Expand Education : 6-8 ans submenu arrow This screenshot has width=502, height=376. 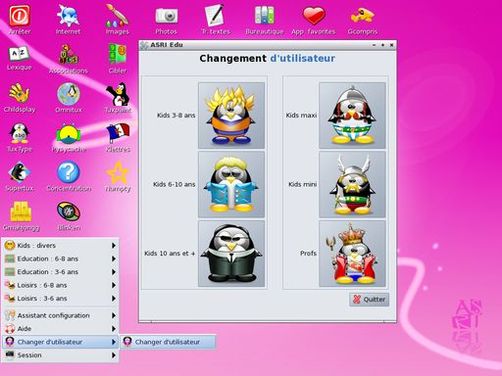(x=114, y=259)
